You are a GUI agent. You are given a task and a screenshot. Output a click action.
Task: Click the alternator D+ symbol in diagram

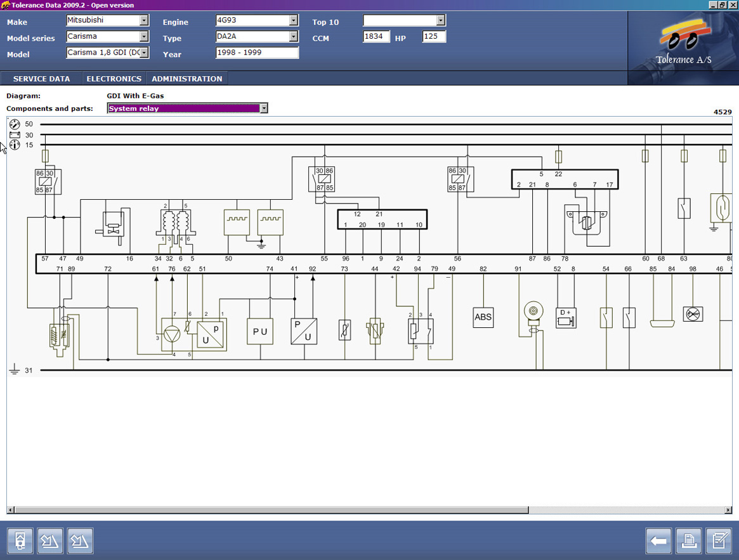[x=565, y=318]
